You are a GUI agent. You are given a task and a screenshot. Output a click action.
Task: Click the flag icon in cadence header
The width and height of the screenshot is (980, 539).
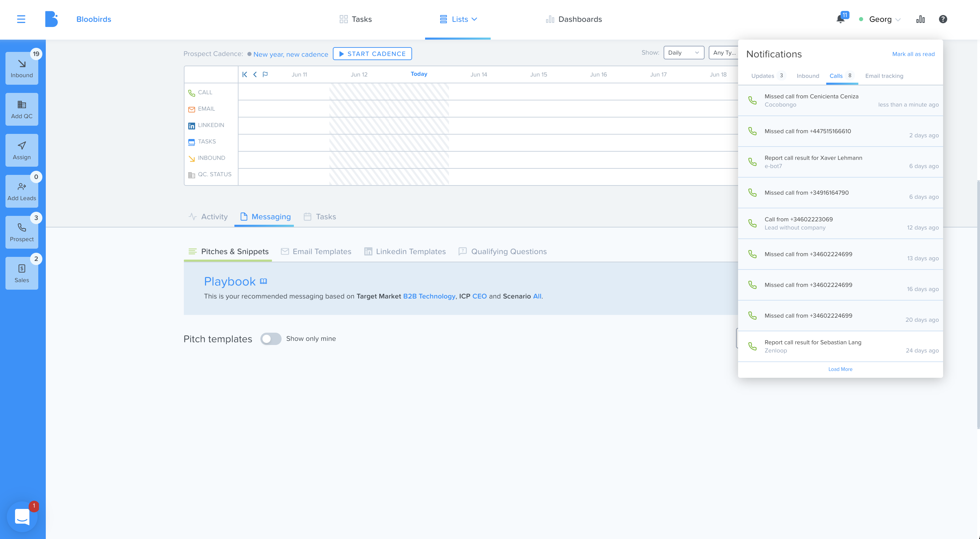(265, 74)
